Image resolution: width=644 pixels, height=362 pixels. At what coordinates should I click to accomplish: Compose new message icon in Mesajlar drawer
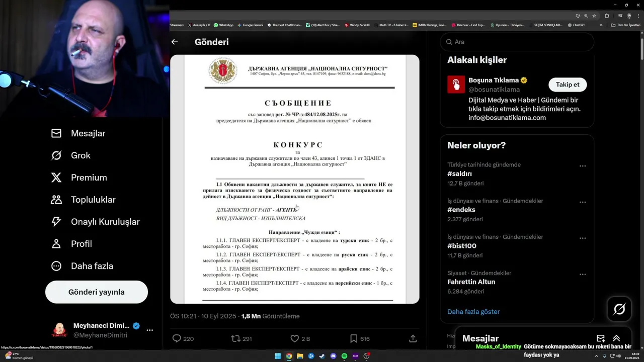pos(601,338)
